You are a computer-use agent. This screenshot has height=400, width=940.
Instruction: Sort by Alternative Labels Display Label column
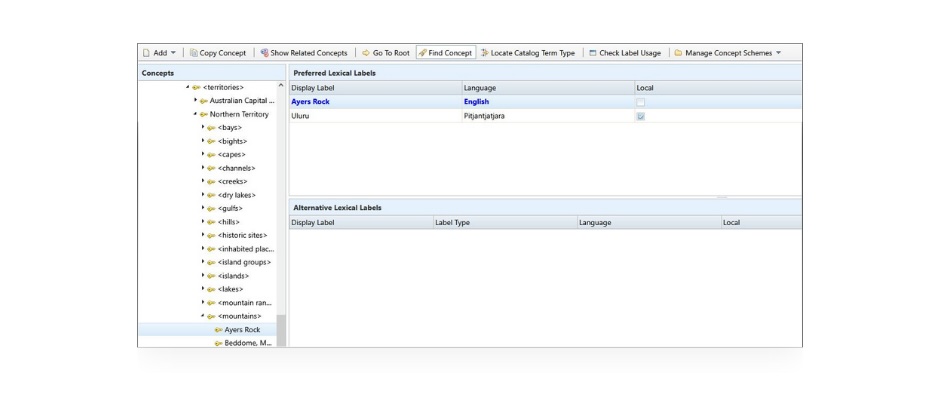point(361,222)
